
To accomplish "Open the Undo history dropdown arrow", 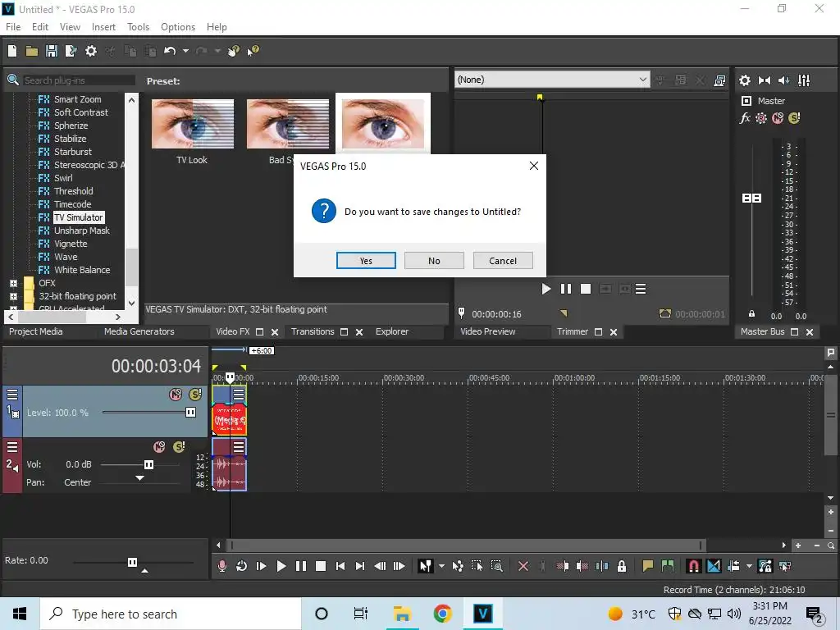I will point(185,51).
